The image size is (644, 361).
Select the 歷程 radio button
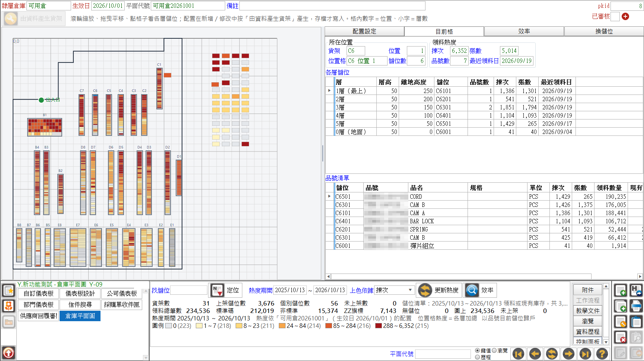pyautogui.click(x=478, y=357)
